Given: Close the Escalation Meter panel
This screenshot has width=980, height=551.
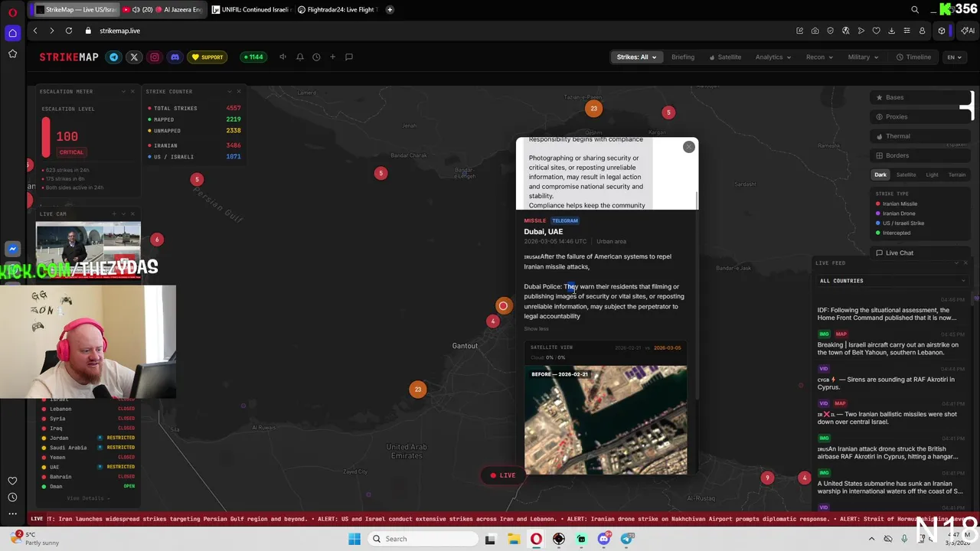Looking at the screenshot, I should [x=132, y=91].
